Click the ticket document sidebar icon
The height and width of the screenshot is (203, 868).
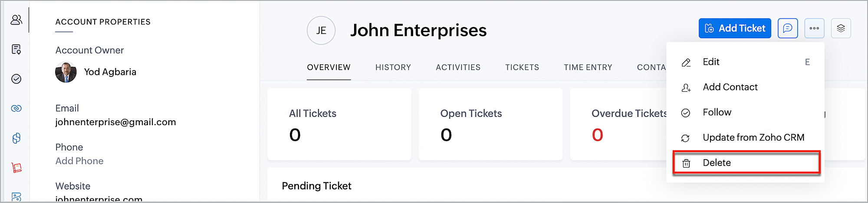tap(16, 50)
